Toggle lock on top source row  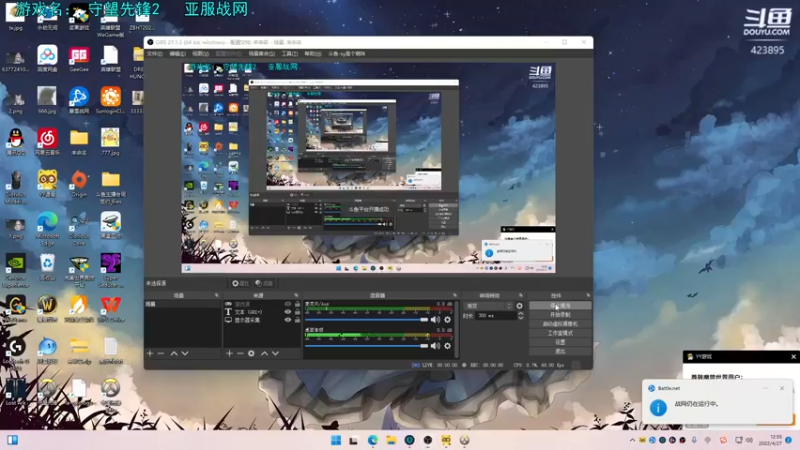pyautogui.click(x=297, y=304)
